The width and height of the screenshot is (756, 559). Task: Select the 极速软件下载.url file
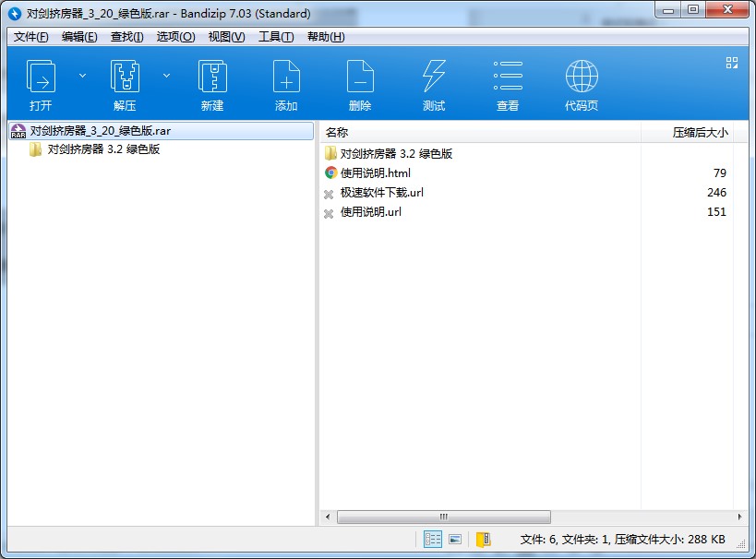pos(382,192)
